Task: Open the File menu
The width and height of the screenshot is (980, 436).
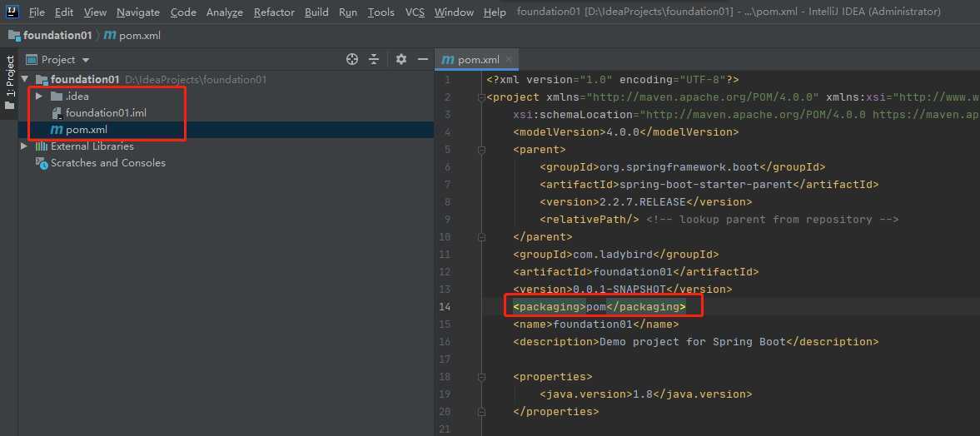Action: [x=37, y=12]
